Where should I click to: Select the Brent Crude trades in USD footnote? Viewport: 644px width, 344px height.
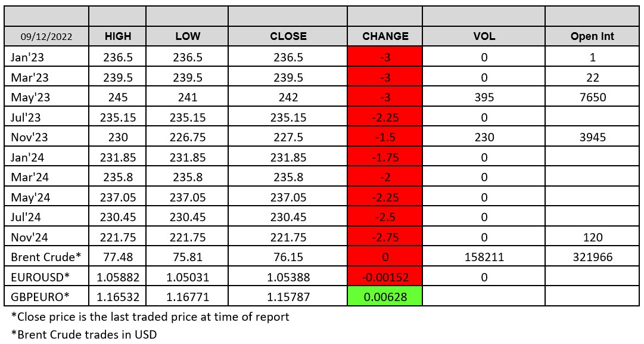pos(84,334)
